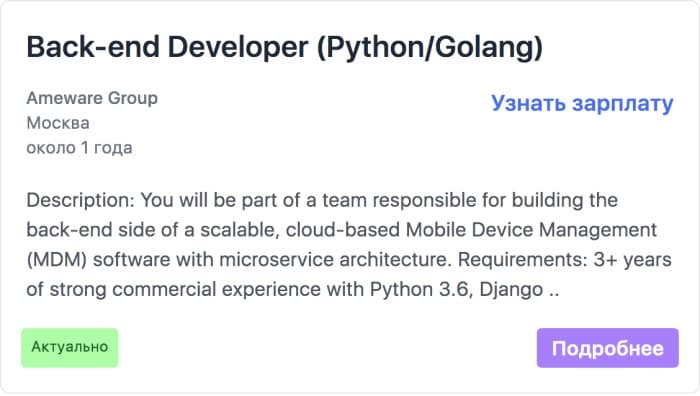Click the (Python/Golang) part of the title
Screen dimensions: 700x396
tap(430, 47)
